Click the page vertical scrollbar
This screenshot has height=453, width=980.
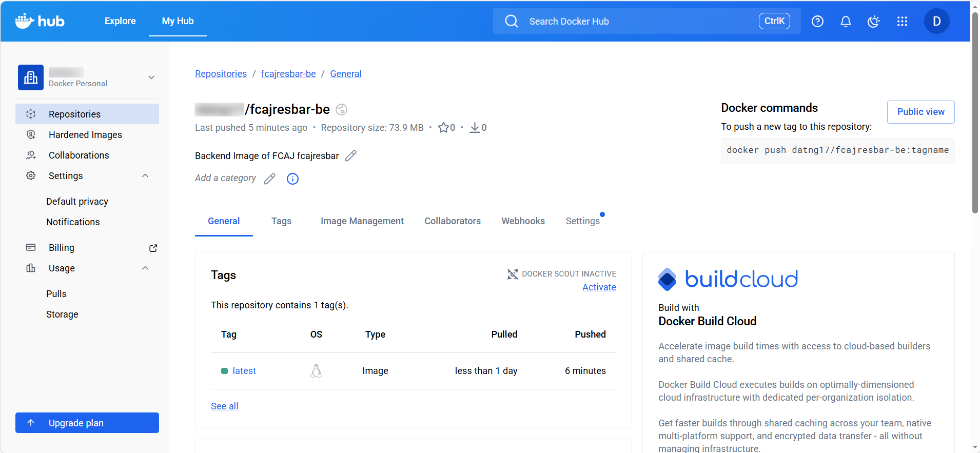click(x=975, y=113)
